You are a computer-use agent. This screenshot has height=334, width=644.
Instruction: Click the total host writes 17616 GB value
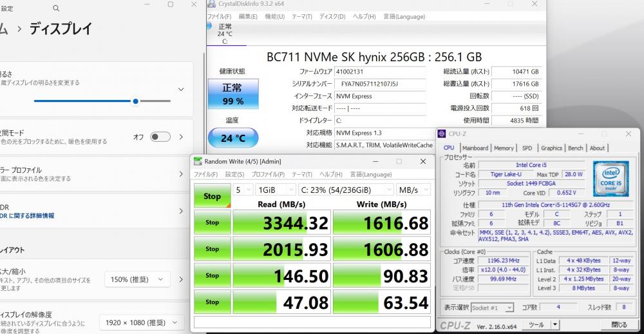pyautogui.click(x=516, y=84)
